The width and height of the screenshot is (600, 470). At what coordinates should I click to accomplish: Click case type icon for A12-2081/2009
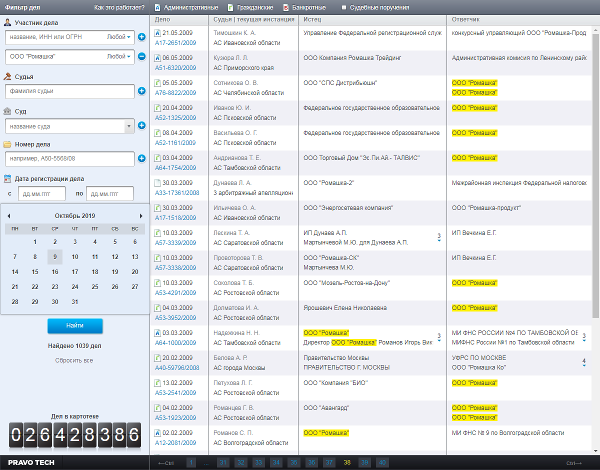(157, 432)
